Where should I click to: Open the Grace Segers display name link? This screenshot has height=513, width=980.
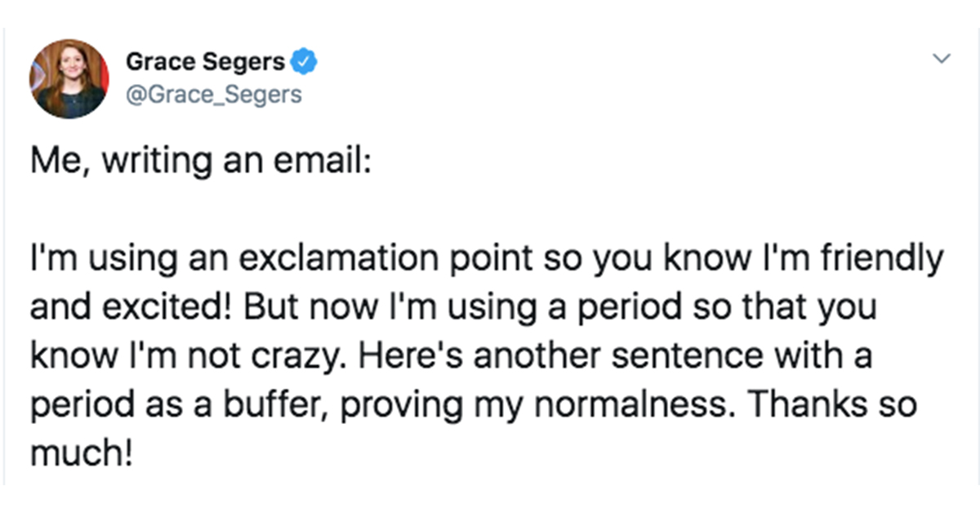click(x=205, y=62)
